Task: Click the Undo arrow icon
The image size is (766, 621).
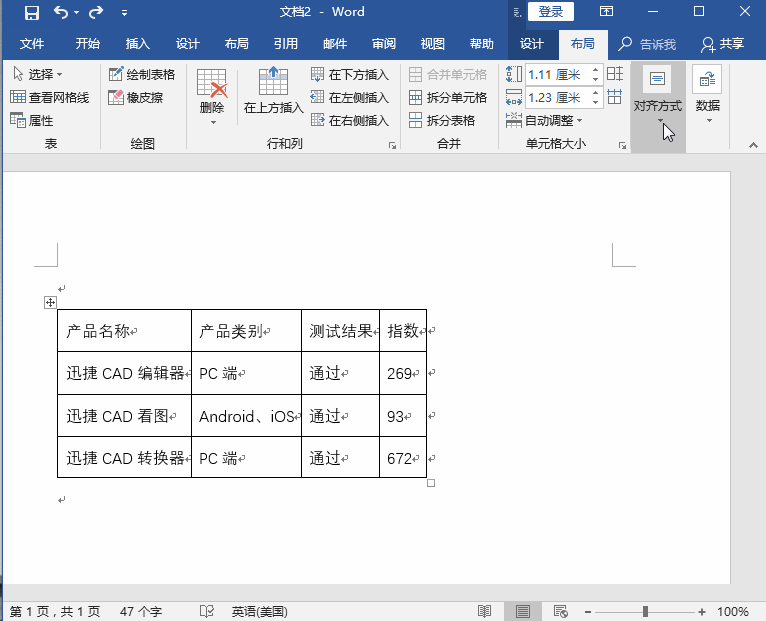Action: click(x=61, y=12)
